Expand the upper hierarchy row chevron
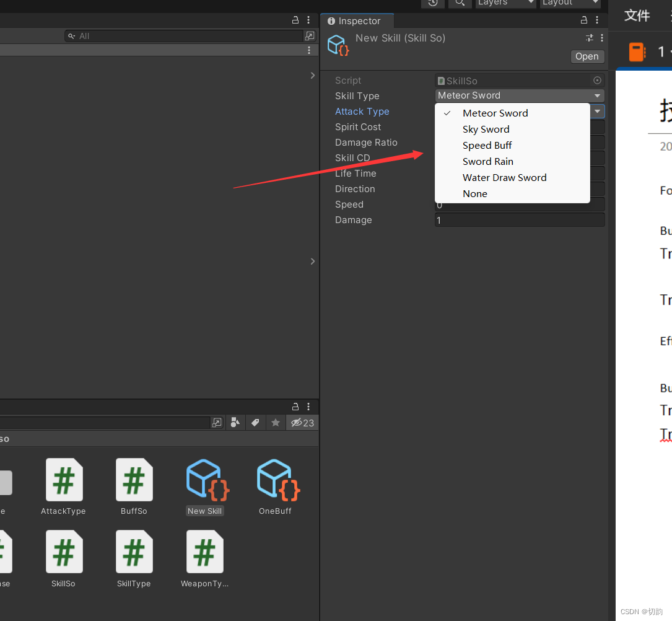Viewport: 672px width, 621px height. click(x=312, y=76)
